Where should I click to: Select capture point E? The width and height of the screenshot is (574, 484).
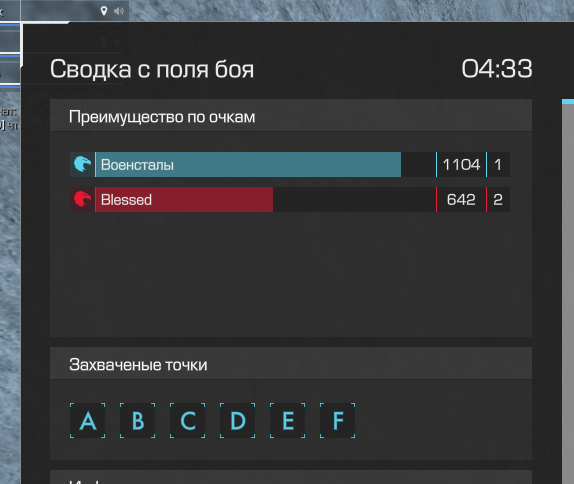point(288,421)
